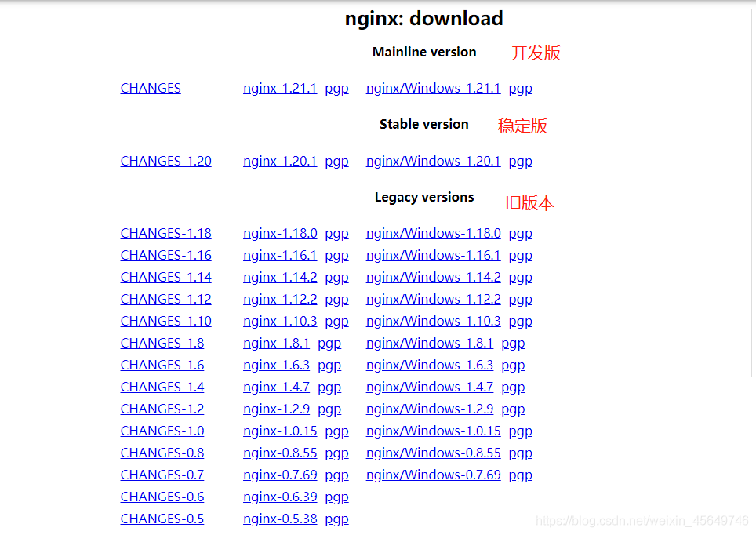Open pgp signature for nginx-1.21.1
This screenshot has height=535, width=756.
[x=336, y=89]
